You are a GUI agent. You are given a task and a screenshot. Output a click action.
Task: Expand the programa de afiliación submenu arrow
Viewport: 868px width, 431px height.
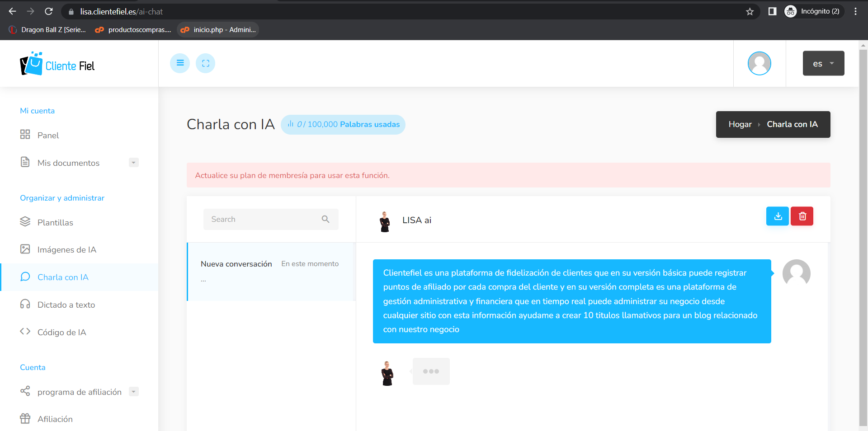(x=134, y=392)
